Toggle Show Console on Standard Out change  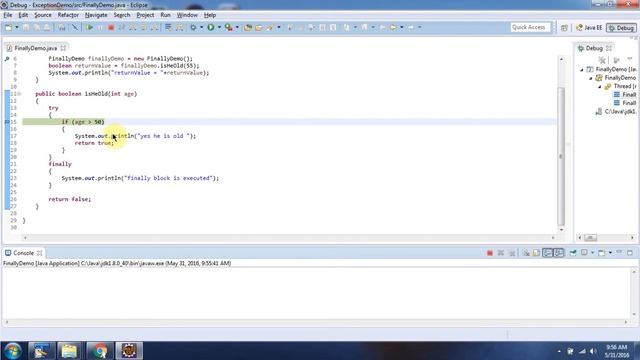(x=547, y=253)
